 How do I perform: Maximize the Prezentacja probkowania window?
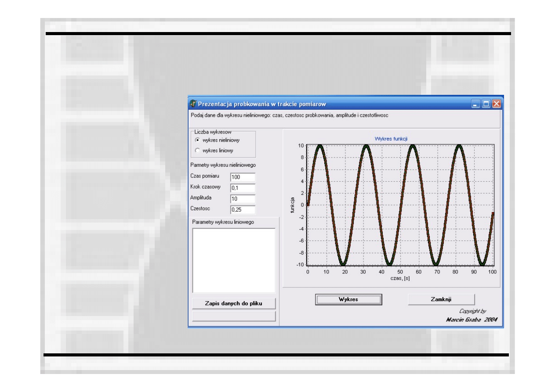486,104
